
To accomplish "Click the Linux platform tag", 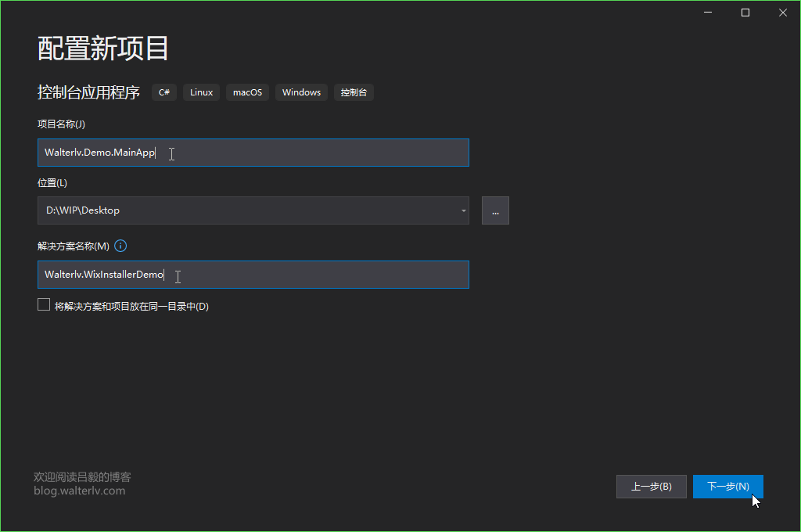I will [x=201, y=92].
